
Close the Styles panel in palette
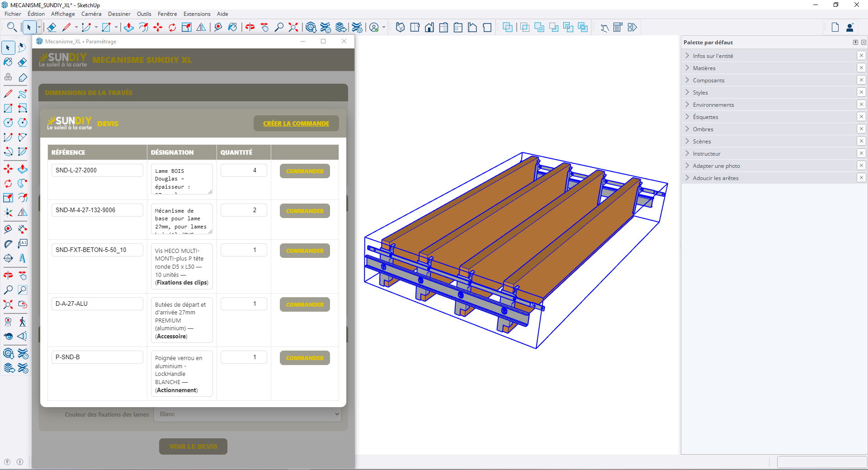[861, 92]
